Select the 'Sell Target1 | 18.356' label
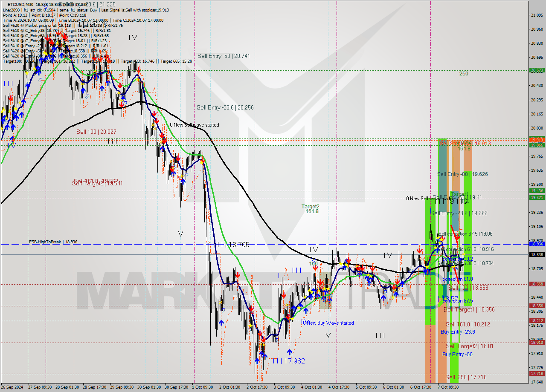This screenshot has width=546, height=392. [x=469, y=310]
